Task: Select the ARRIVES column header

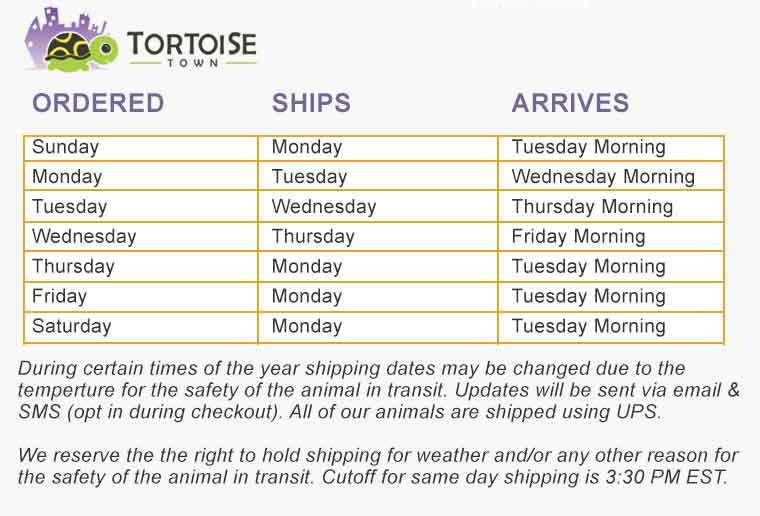Action: (x=570, y=103)
